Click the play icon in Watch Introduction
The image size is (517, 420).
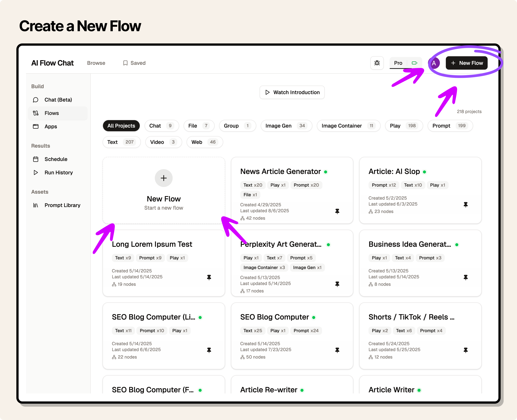tap(267, 92)
